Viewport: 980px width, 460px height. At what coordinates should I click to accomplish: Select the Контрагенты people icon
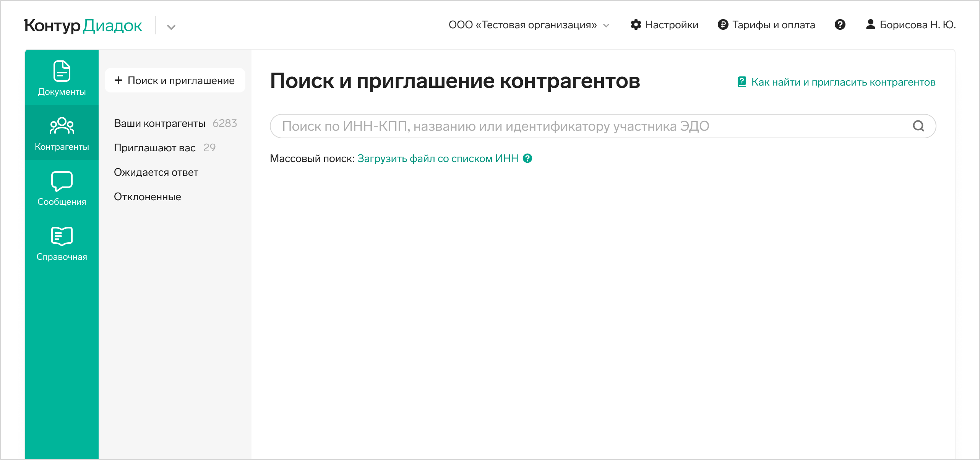(x=62, y=126)
